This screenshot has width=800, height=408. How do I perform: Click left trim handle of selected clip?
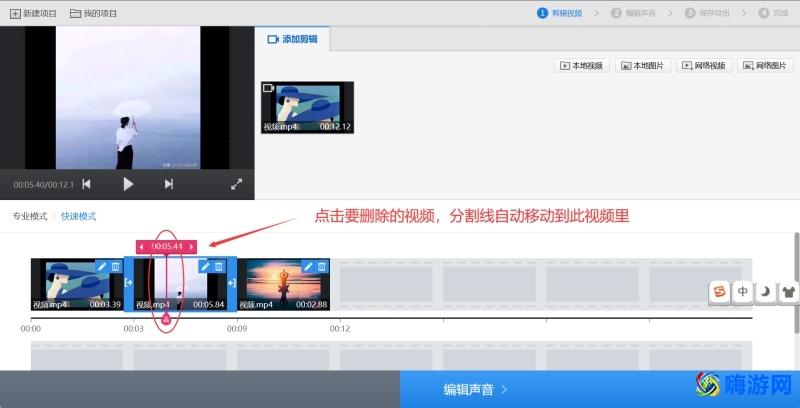tap(129, 283)
